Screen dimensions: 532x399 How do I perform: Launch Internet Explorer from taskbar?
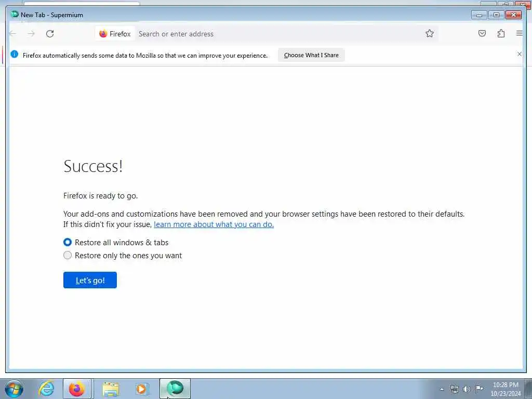click(46, 389)
